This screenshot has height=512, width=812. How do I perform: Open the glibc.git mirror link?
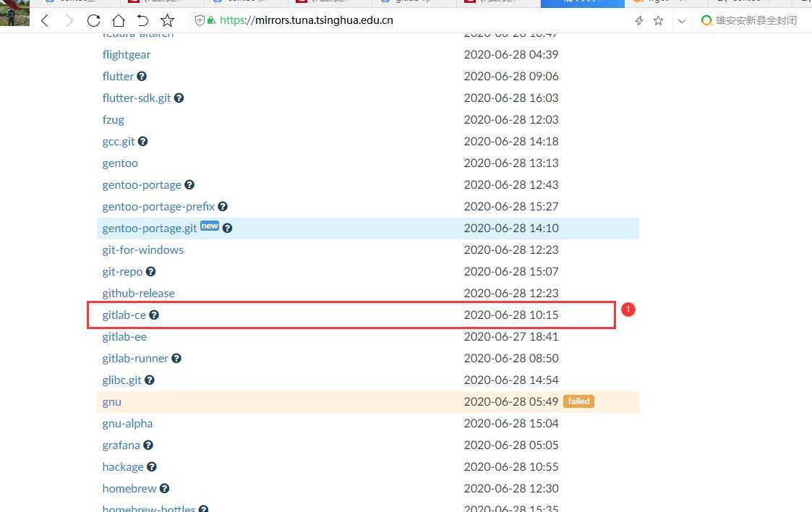(x=121, y=380)
